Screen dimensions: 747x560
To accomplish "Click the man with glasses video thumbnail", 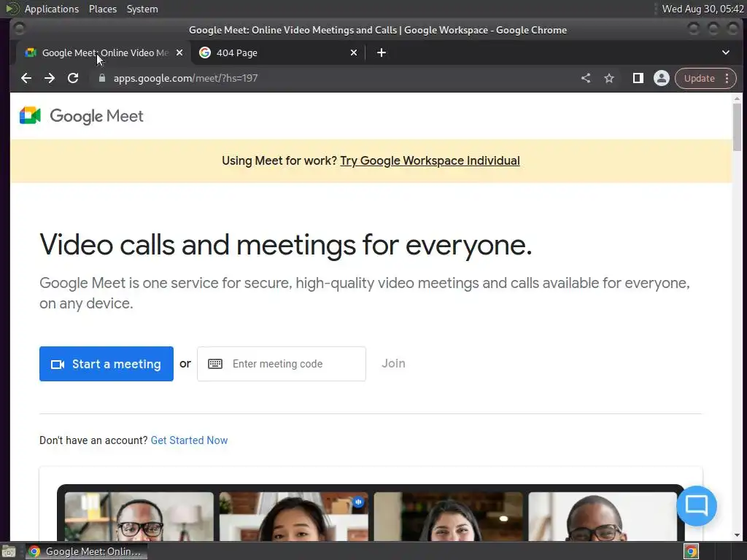I will pyautogui.click(x=139, y=516).
